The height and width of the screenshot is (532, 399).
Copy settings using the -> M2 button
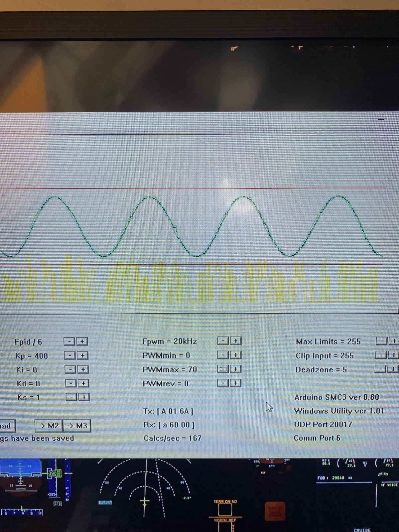click(x=49, y=426)
